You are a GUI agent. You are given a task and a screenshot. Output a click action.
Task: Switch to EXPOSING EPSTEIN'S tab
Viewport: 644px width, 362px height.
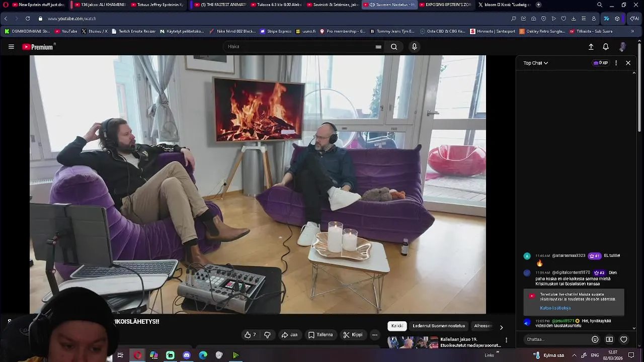click(444, 5)
